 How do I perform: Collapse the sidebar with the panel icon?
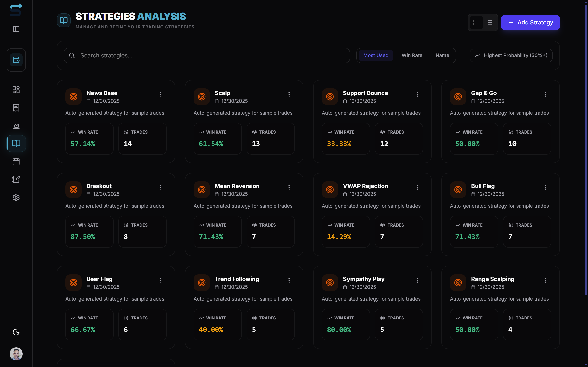click(16, 29)
